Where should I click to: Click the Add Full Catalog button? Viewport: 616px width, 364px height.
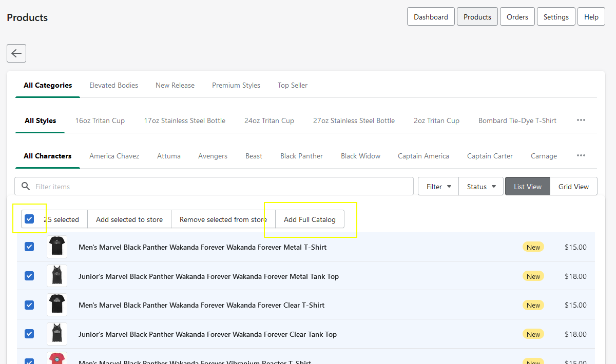click(310, 219)
